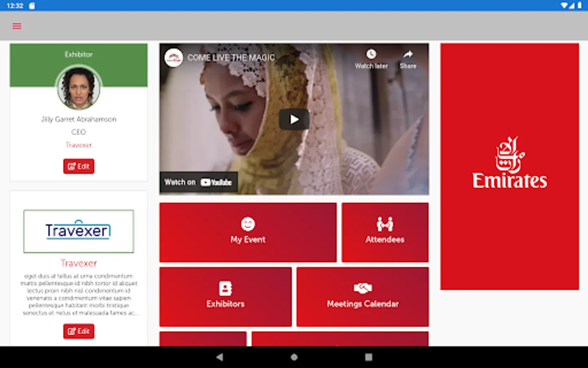Share the YouTube video
The image size is (588, 368).
(x=408, y=59)
